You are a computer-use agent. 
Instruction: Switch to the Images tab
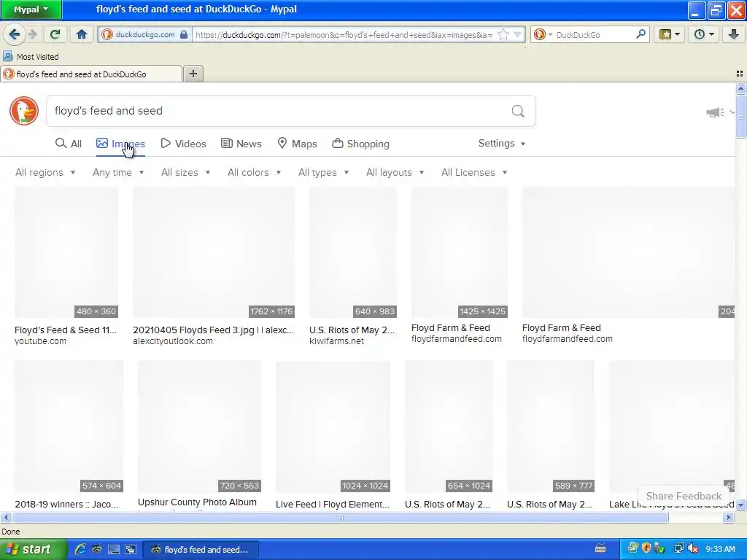(x=120, y=144)
